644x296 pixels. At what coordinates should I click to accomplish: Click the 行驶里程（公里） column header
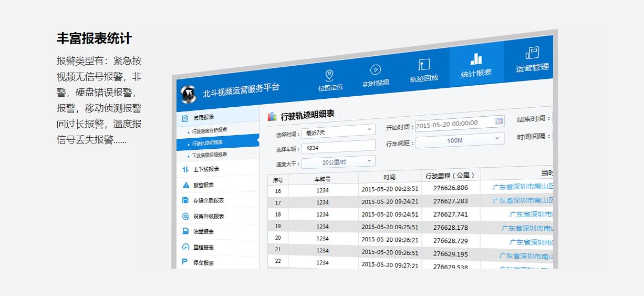tap(450, 176)
